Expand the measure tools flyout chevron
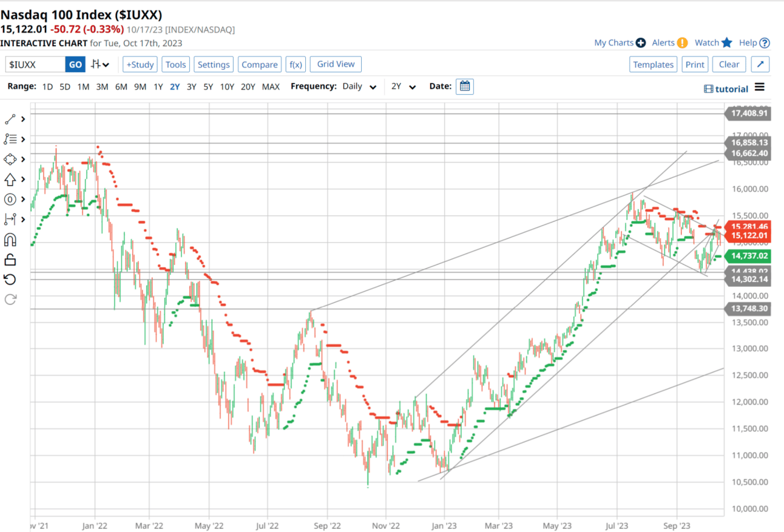The image size is (784, 532). pyautogui.click(x=23, y=219)
